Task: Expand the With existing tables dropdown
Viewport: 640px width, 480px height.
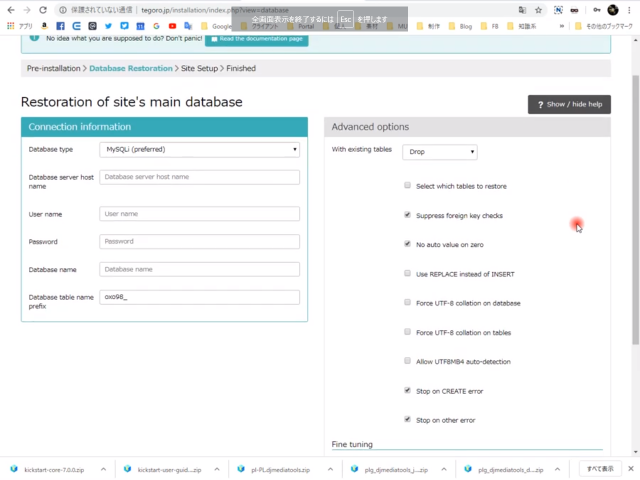Action: [x=440, y=152]
